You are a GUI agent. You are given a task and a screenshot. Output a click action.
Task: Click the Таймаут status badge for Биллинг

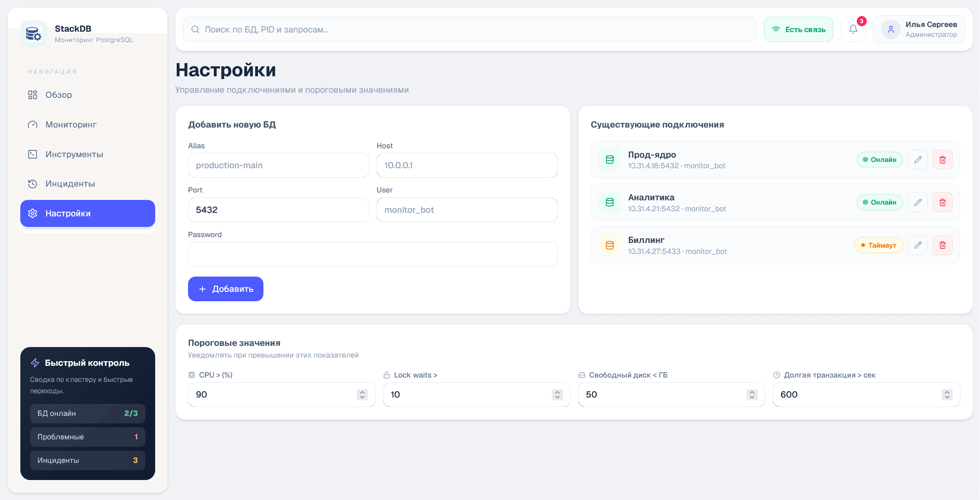878,245
